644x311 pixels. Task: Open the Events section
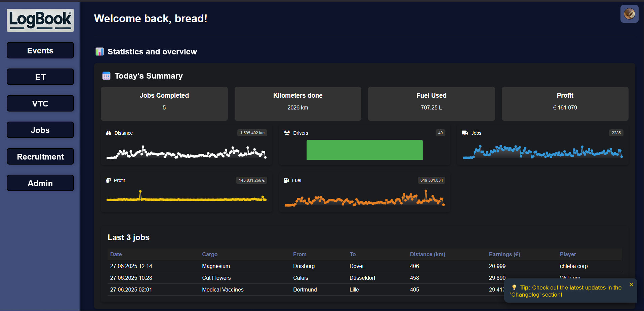click(x=40, y=50)
